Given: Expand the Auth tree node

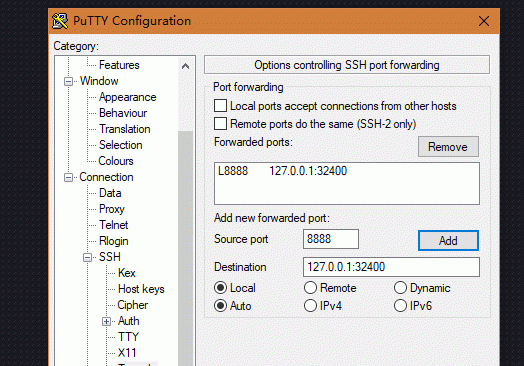Looking at the screenshot, I should coord(106,322).
